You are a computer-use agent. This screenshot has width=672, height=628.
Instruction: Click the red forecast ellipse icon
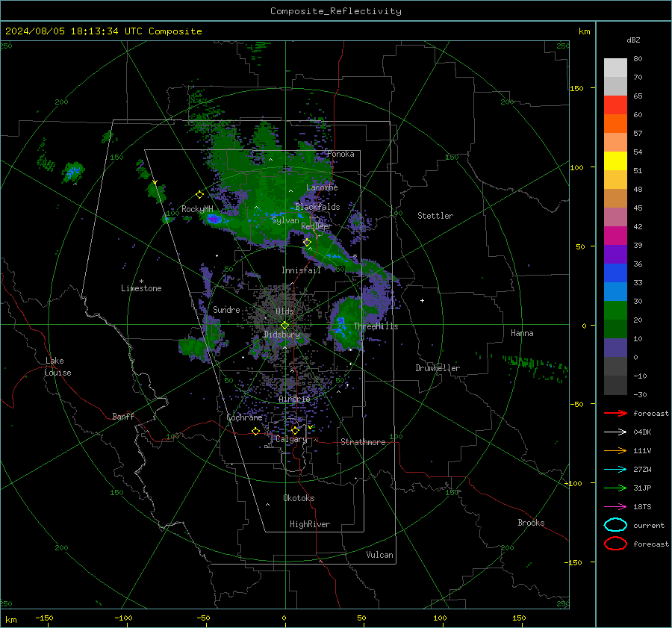615,544
